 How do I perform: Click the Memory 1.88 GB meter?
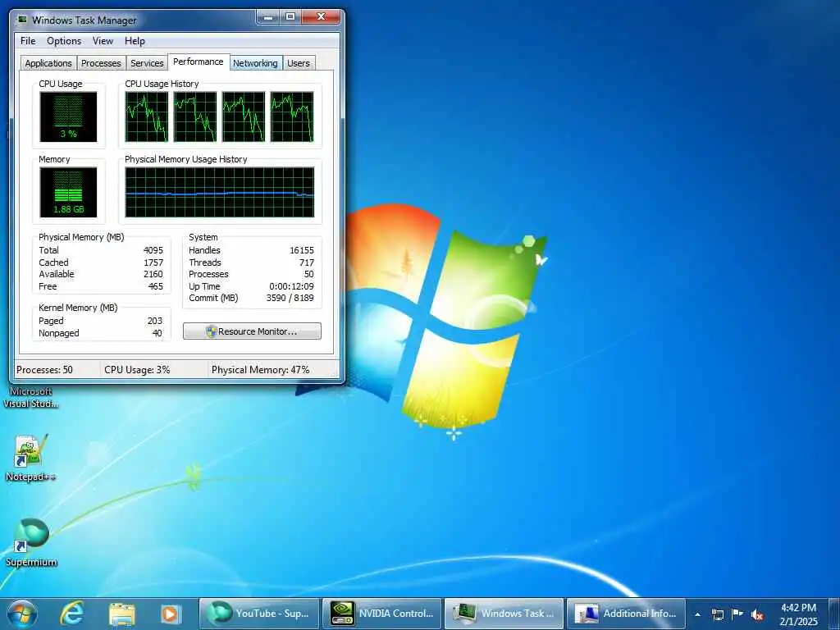point(69,192)
